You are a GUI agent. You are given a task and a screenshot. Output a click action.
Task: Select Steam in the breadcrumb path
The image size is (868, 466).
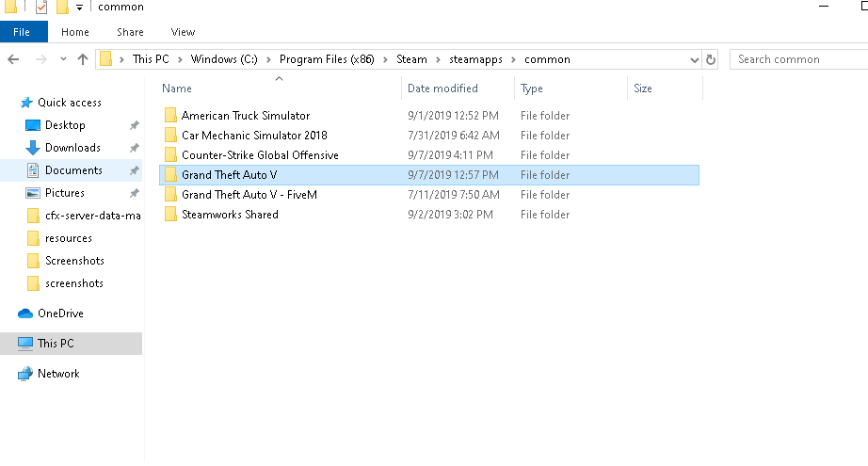coord(411,59)
